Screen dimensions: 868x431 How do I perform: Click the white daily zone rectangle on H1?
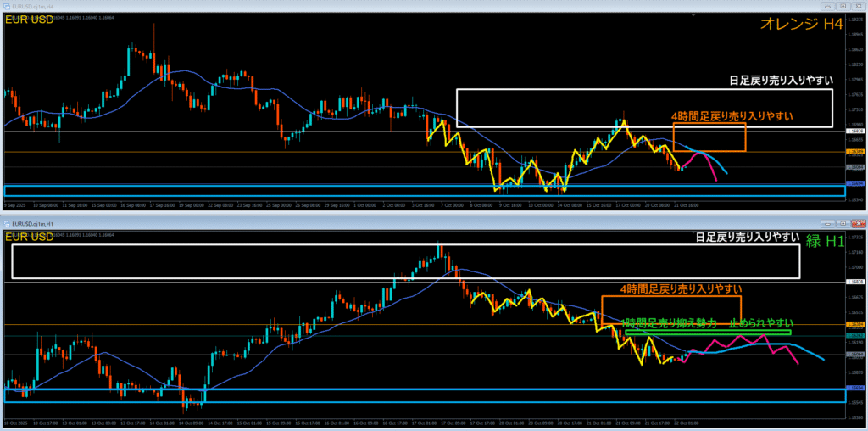pos(407,246)
